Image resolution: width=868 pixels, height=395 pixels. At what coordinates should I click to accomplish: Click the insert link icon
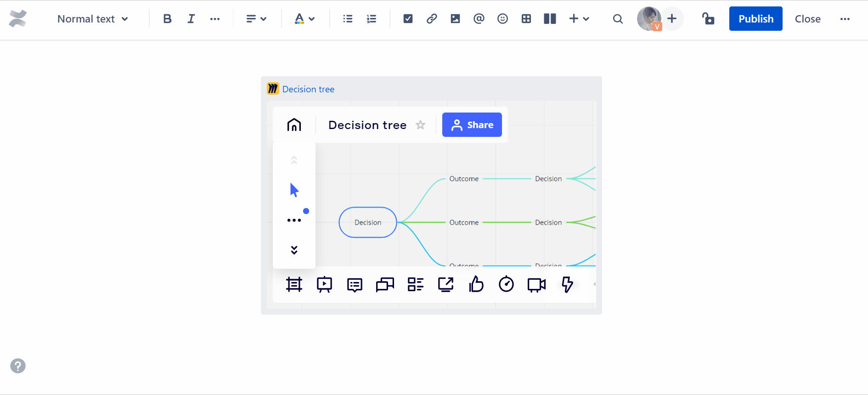point(432,19)
